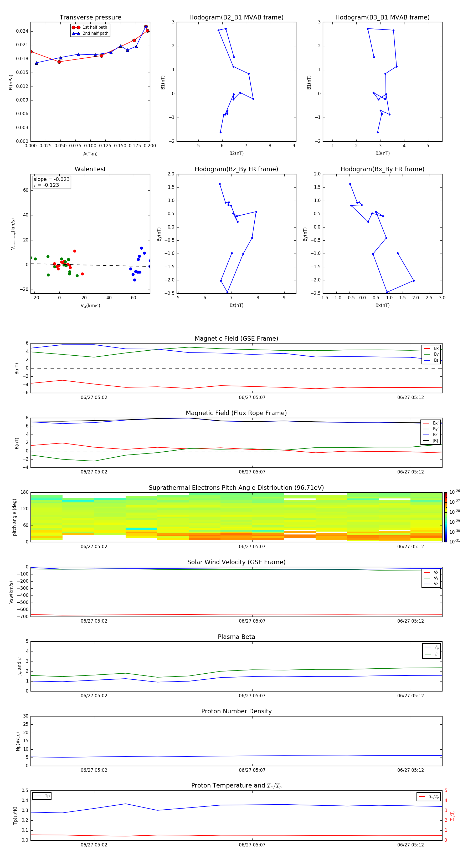Click 'By' in GSE magnetic field legend
The width and height of the screenshot is (473, 868).
tap(431, 355)
